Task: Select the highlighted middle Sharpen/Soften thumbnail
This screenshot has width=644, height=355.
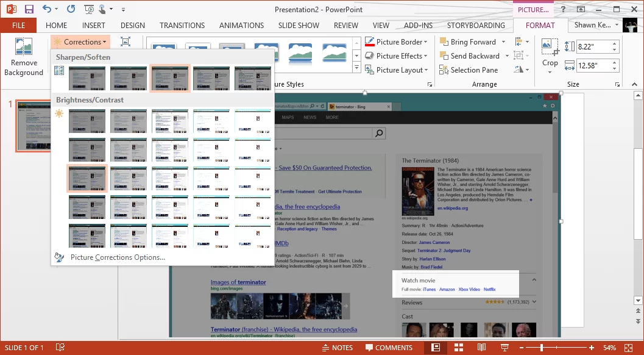Action: click(x=169, y=78)
